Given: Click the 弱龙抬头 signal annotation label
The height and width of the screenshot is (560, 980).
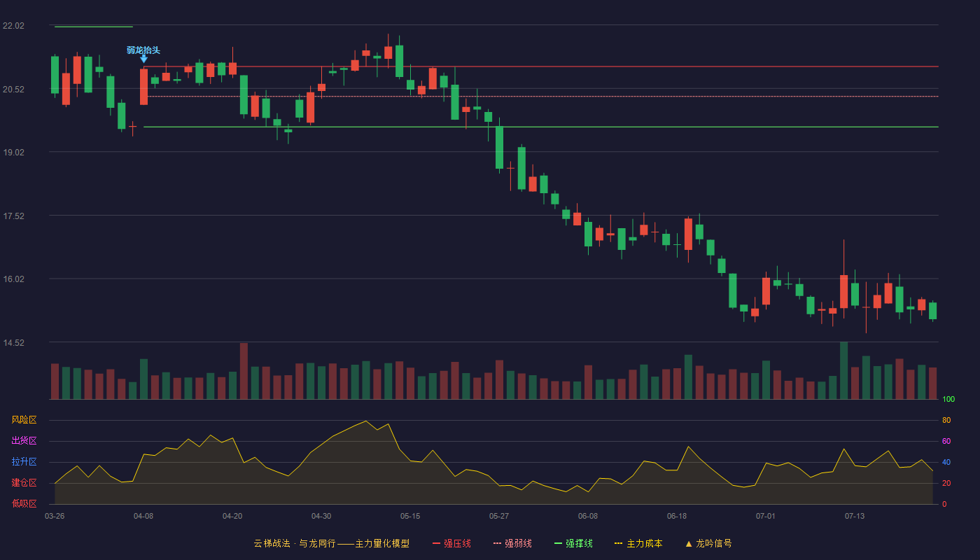Looking at the screenshot, I should pyautogui.click(x=143, y=50).
